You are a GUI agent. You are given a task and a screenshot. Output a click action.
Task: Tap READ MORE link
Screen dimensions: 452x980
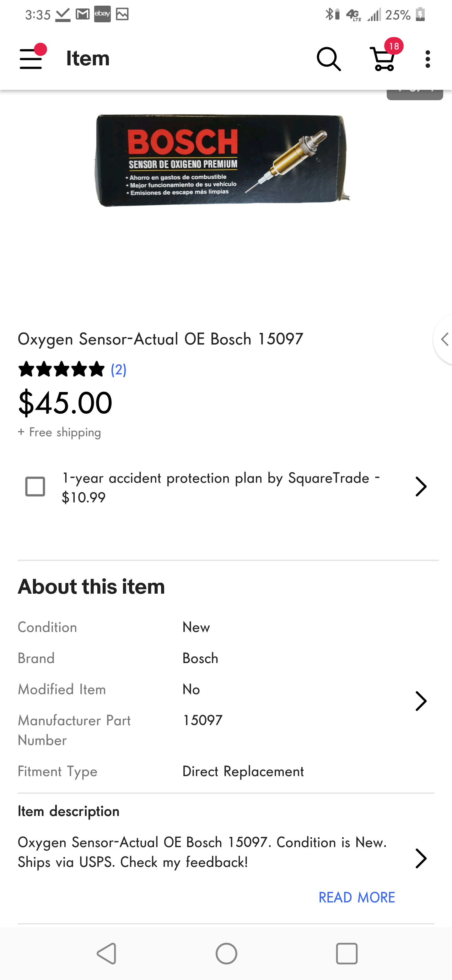pyautogui.click(x=357, y=897)
